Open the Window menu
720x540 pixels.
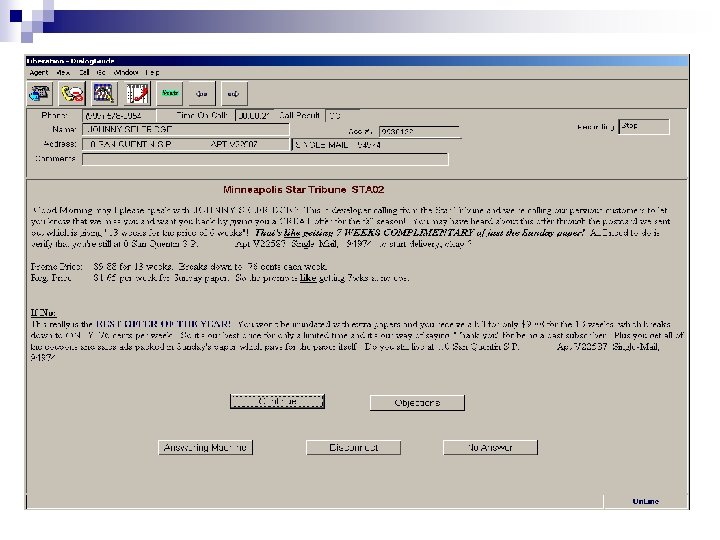pyautogui.click(x=126, y=73)
